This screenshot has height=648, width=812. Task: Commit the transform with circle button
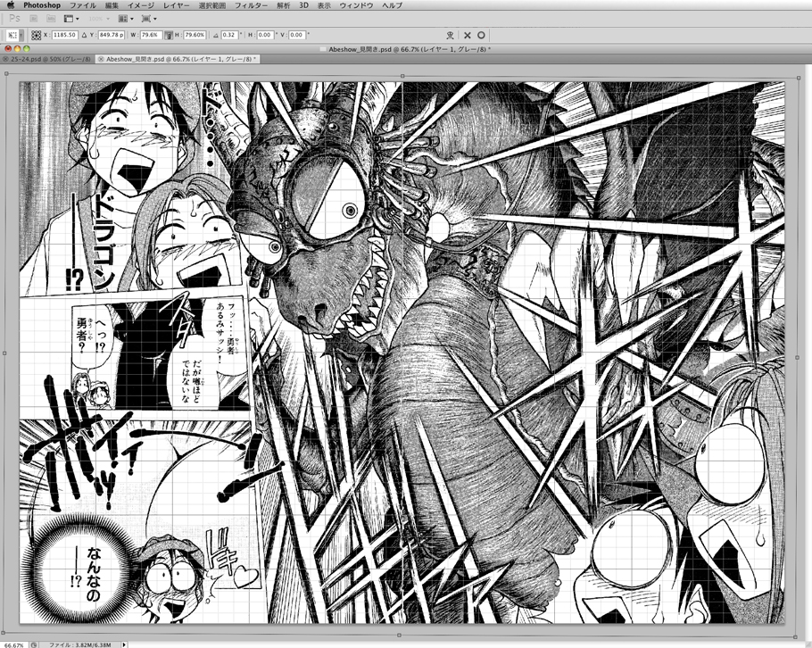pyautogui.click(x=481, y=35)
